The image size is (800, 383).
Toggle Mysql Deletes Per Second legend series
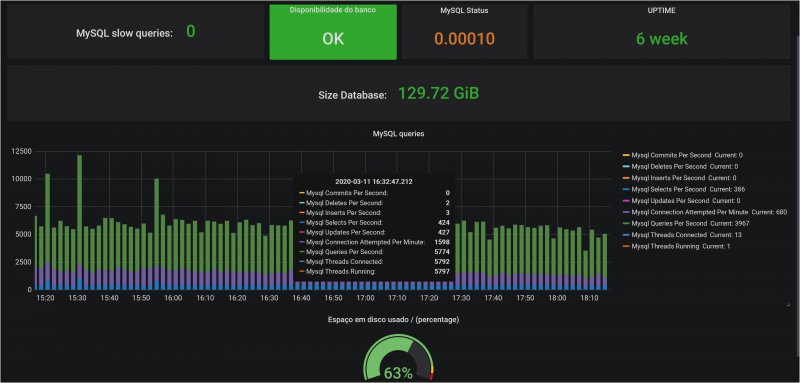click(x=669, y=166)
